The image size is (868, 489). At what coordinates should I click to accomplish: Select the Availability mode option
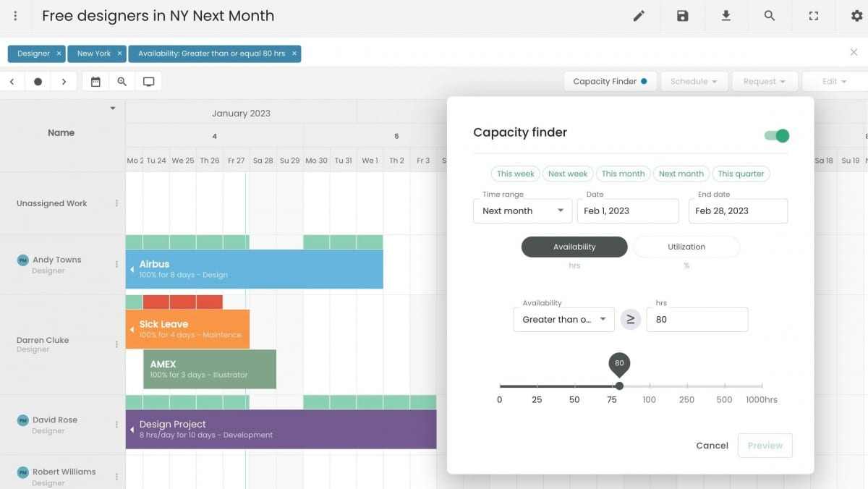point(574,247)
